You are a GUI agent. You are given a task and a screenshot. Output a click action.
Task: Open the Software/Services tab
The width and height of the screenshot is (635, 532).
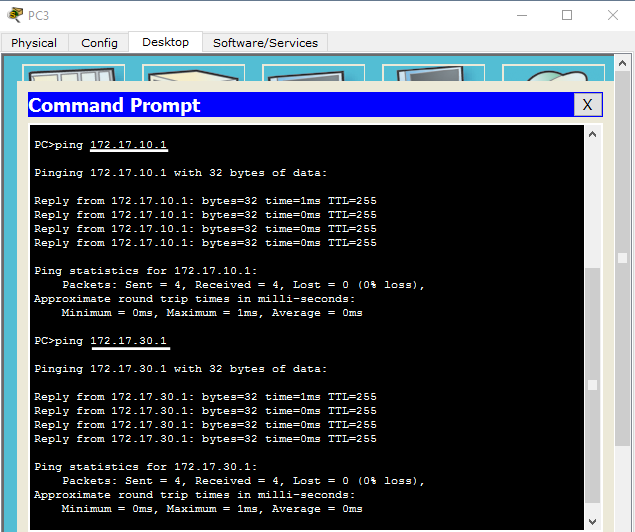tap(265, 43)
